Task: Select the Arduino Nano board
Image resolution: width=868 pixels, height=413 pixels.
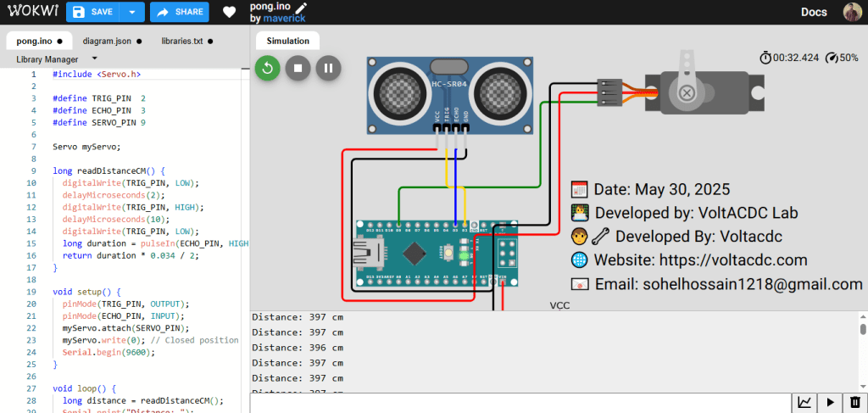Action: point(437,253)
